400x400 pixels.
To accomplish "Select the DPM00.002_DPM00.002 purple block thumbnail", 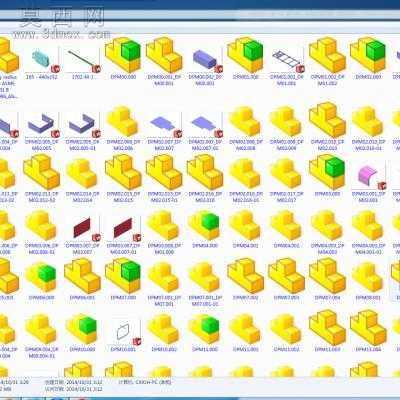I will (x=205, y=60).
